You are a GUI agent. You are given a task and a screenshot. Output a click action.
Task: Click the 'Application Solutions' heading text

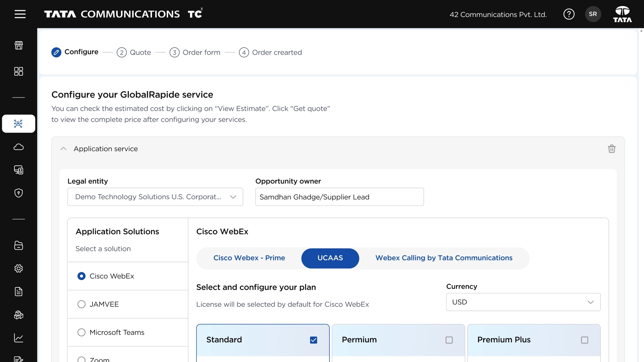[x=117, y=232]
